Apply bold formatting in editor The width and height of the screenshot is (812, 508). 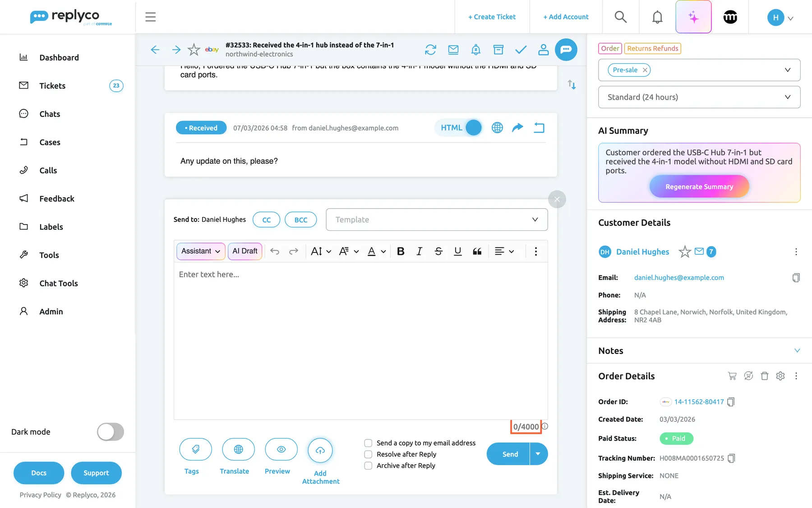401,252
